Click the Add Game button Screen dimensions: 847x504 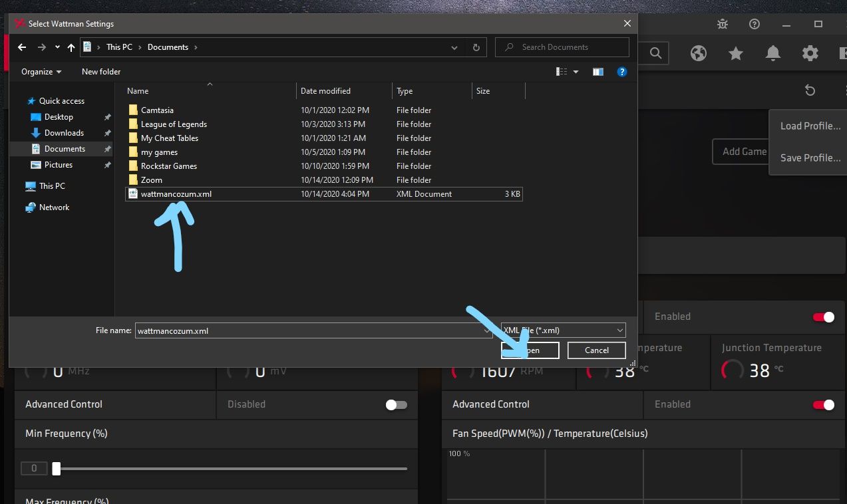click(742, 152)
